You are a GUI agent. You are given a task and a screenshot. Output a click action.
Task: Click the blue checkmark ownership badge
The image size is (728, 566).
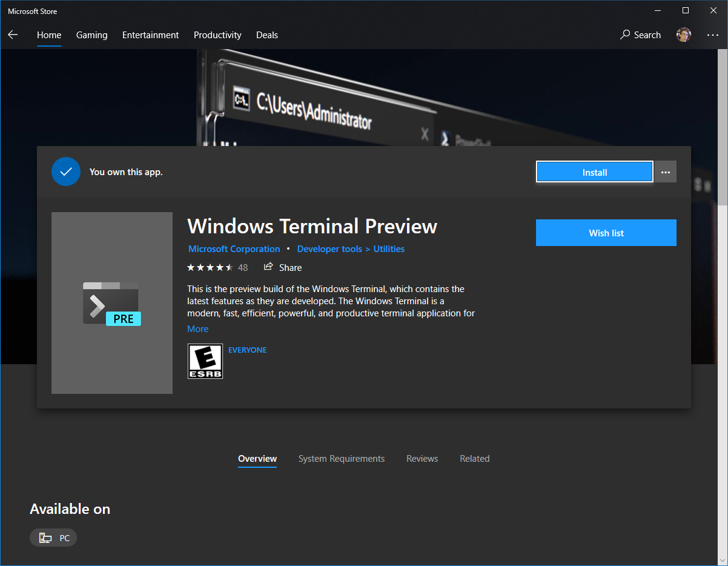[66, 171]
